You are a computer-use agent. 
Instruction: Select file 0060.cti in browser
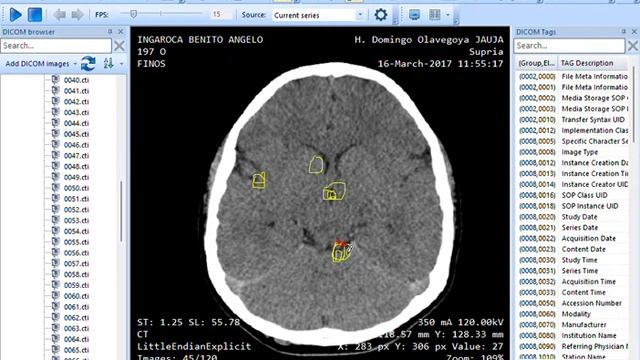[76, 296]
